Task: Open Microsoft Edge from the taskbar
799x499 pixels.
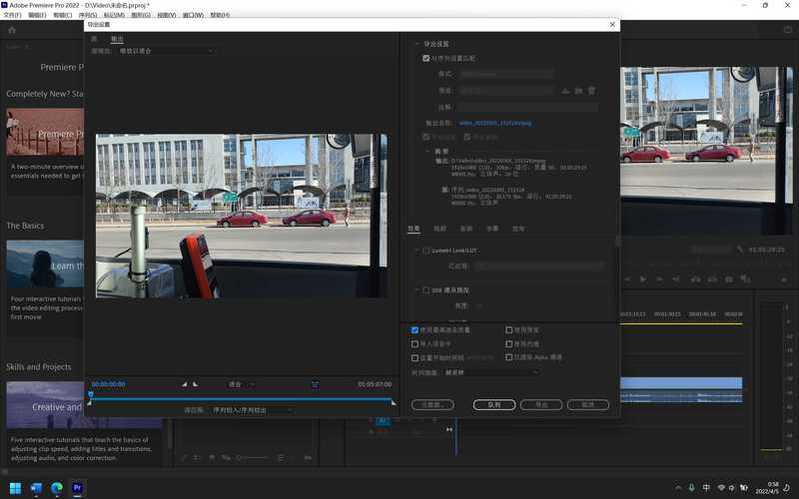Action: [57, 488]
